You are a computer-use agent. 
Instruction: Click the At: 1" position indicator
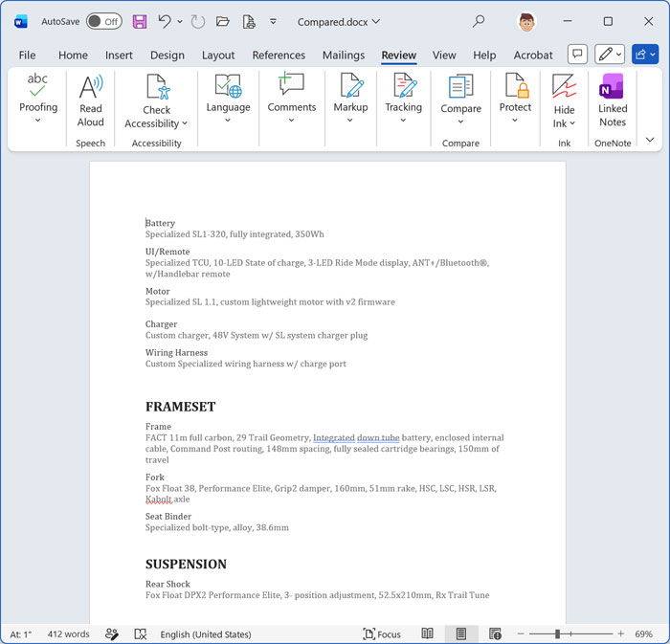tap(20, 634)
